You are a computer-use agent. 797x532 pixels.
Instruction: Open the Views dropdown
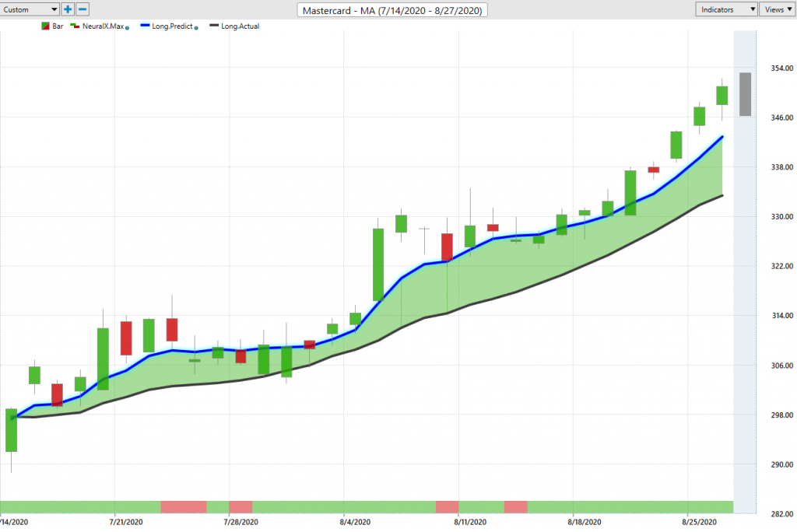tap(778, 9)
